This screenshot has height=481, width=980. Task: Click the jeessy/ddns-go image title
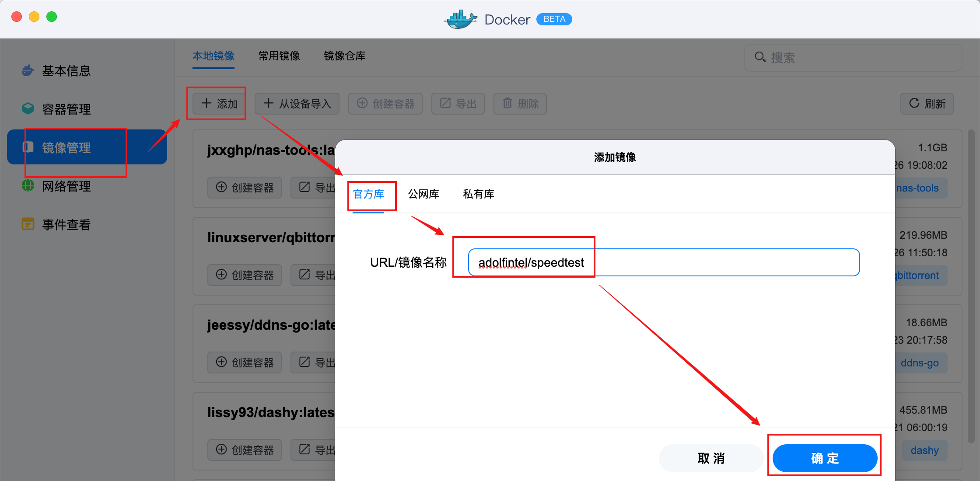271,325
